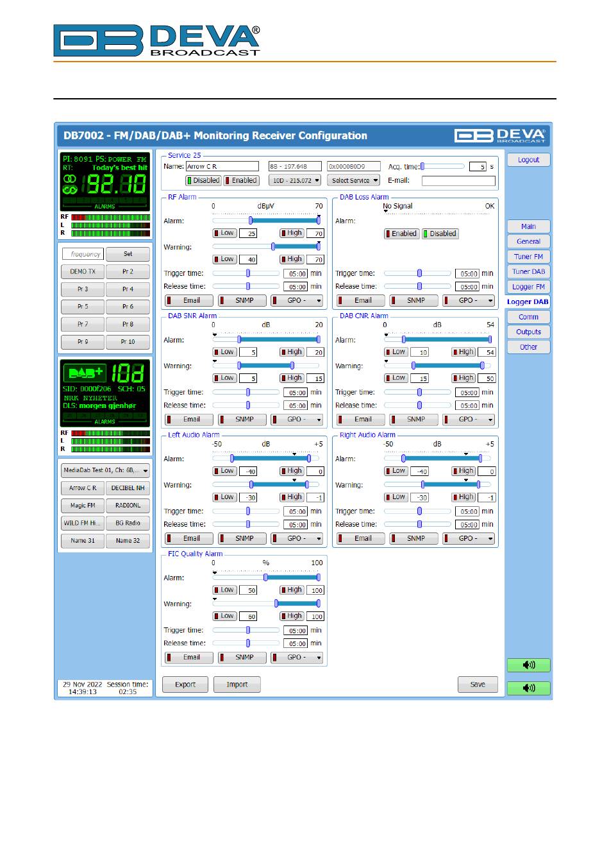
Task: Enable Service 25 with Enabled toggle
Action: [x=241, y=181]
